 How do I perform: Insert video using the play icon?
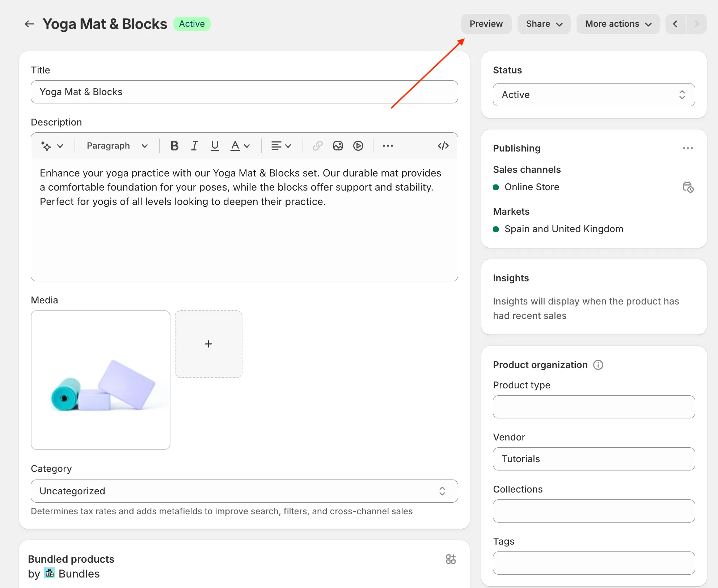point(358,146)
